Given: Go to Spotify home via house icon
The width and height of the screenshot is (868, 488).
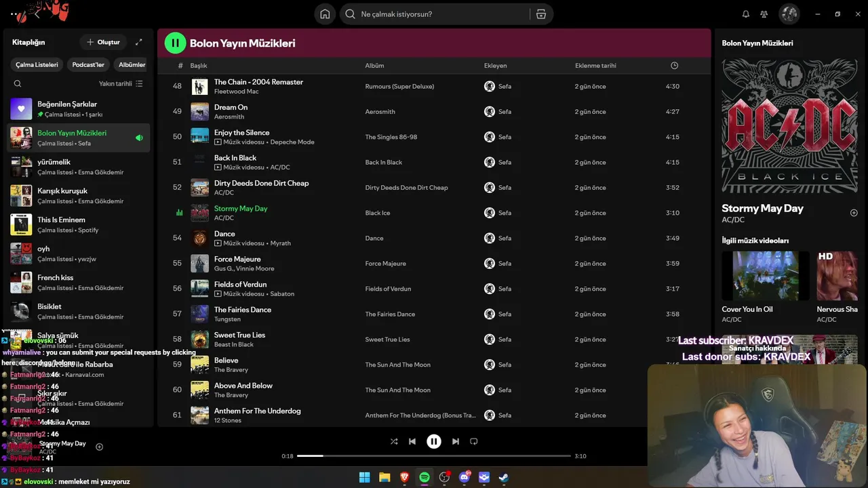Looking at the screenshot, I should [325, 14].
